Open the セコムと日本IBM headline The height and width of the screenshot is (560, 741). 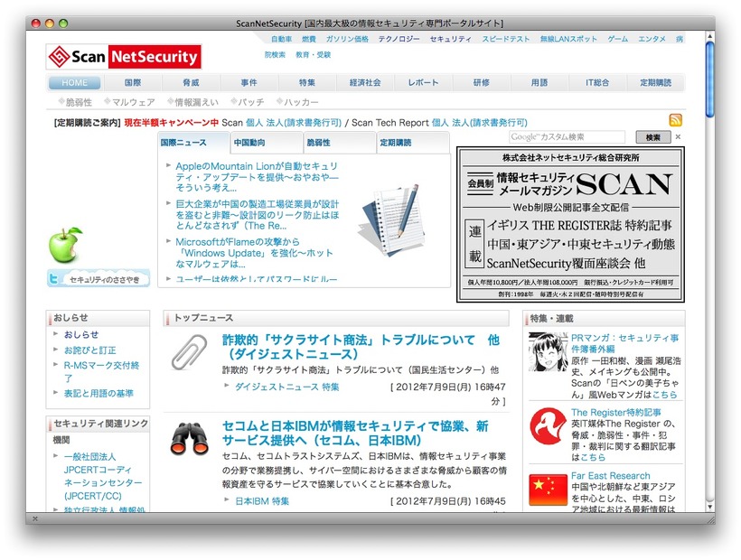pos(355,433)
